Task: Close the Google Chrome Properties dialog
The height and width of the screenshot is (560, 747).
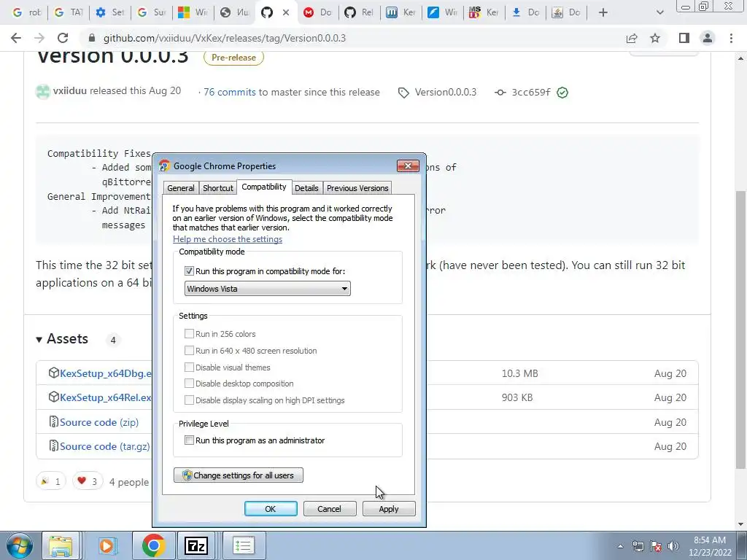Action: pos(408,166)
